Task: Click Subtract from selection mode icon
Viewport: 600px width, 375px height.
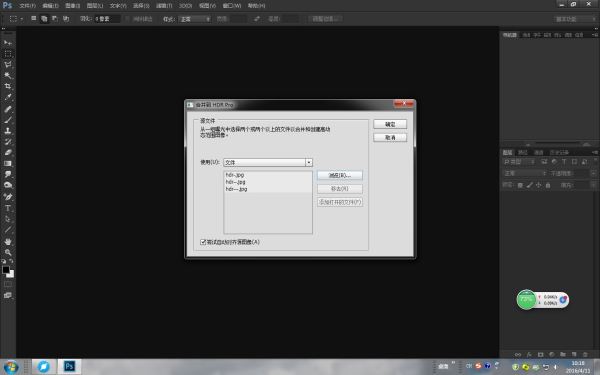Action: (x=55, y=18)
